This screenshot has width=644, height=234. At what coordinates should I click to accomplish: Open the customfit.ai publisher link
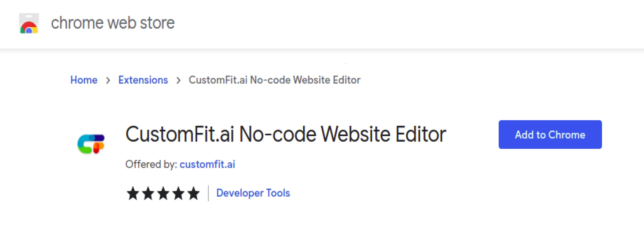[x=207, y=164]
